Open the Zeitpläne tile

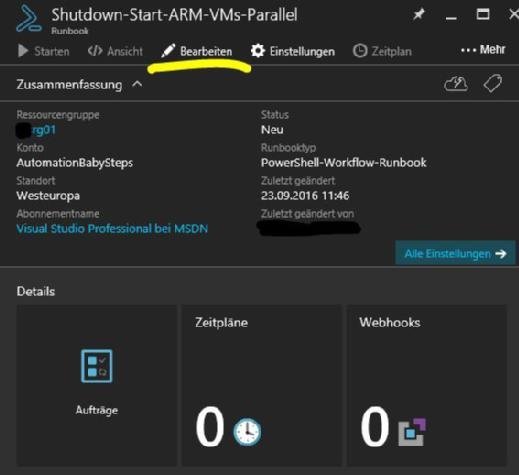(x=261, y=385)
